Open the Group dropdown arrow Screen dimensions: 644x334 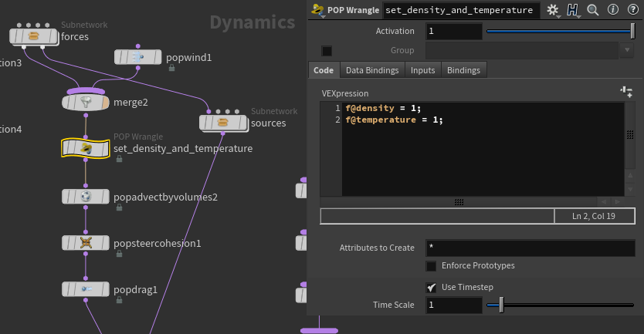click(x=627, y=50)
